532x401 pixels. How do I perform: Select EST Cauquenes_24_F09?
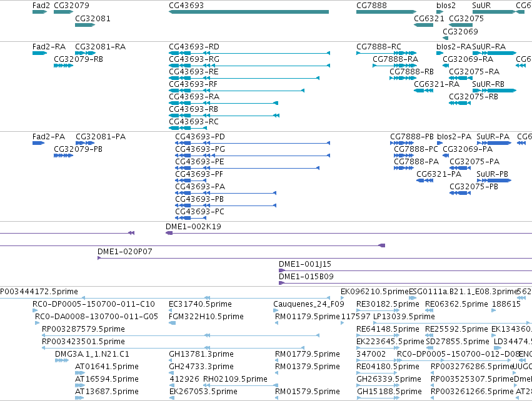pyautogui.click(x=276, y=310)
